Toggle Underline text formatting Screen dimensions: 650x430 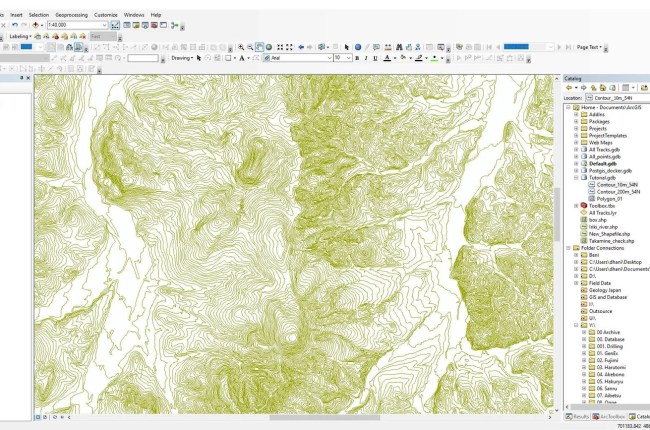tap(376, 58)
